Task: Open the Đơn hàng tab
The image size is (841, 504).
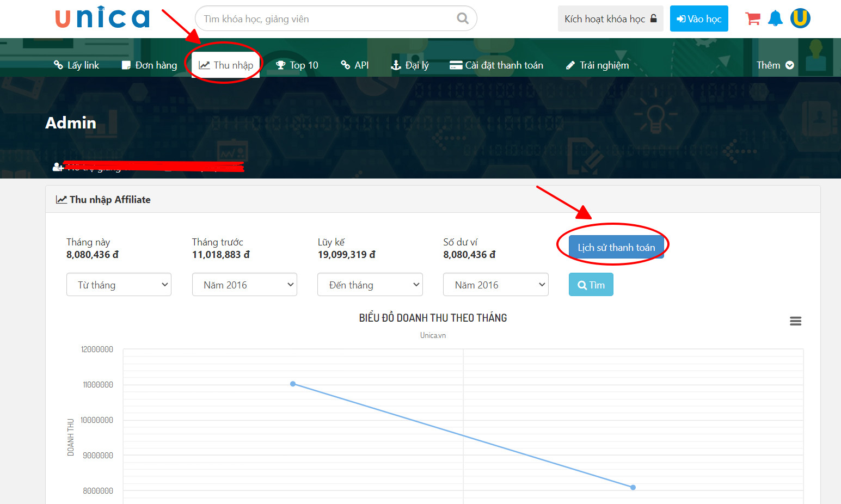Action: 149,65
